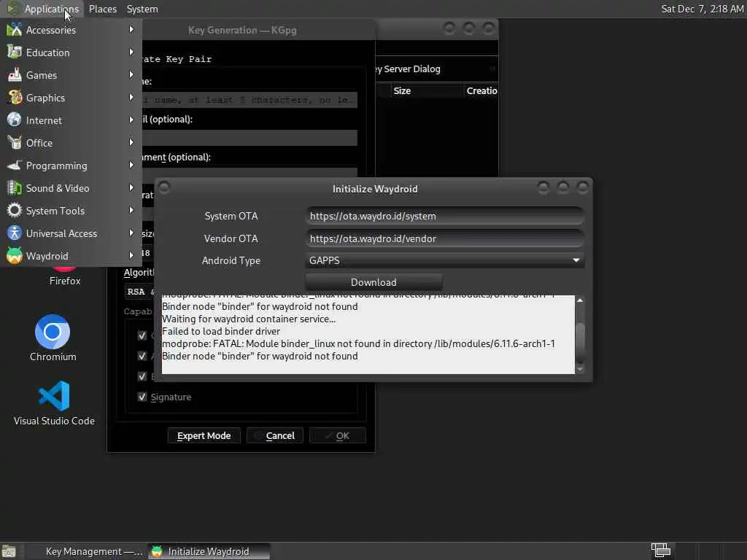This screenshot has width=747, height=560.
Task: Click the OK button in KGpg dialog
Action: [x=337, y=436]
